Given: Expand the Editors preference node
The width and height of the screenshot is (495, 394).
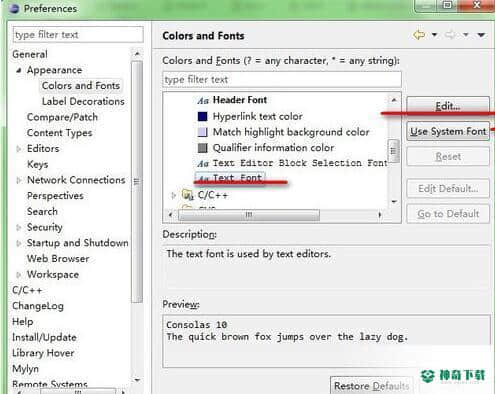Looking at the screenshot, I should point(19,149).
